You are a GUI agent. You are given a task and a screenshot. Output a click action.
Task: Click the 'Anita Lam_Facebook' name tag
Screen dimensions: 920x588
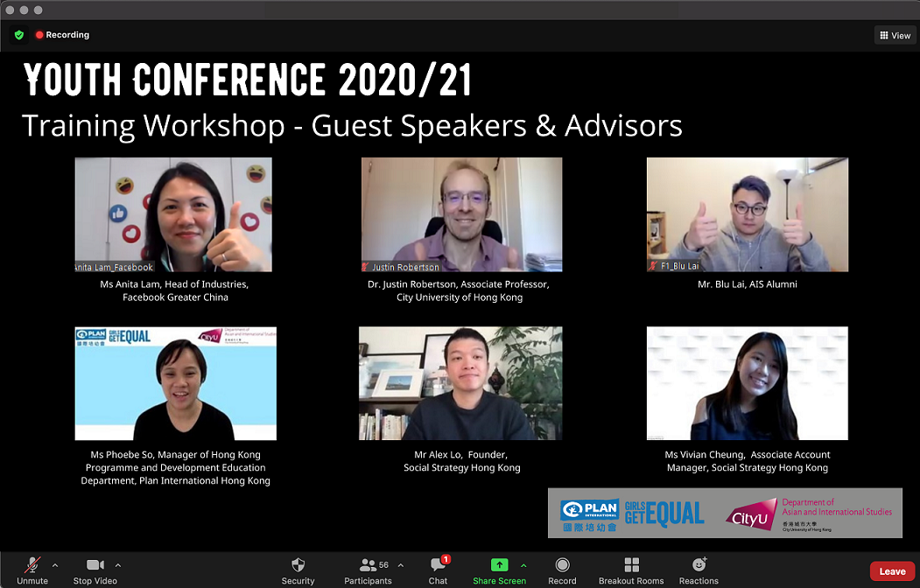115,268
